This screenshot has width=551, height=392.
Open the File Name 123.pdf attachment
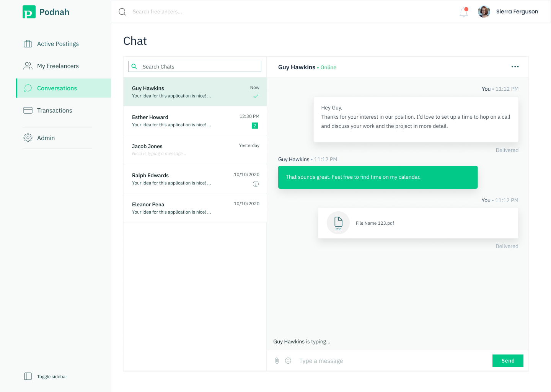pyautogui.click(x=418, y=223)
